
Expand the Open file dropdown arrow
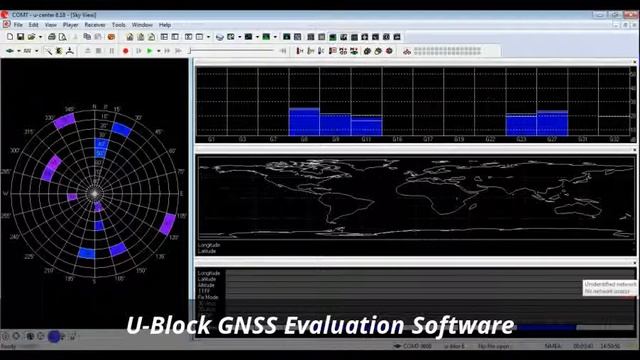click(40, 37)
